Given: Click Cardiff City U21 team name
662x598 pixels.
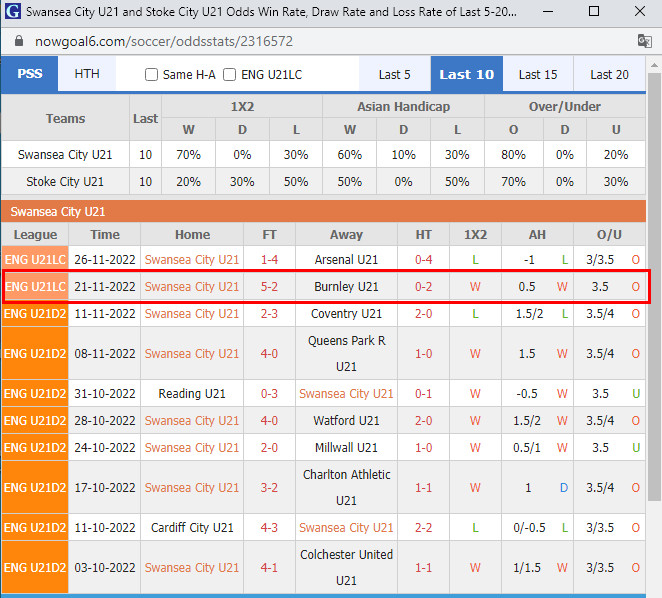Looking at the screenshot, I should pos(192,528).
